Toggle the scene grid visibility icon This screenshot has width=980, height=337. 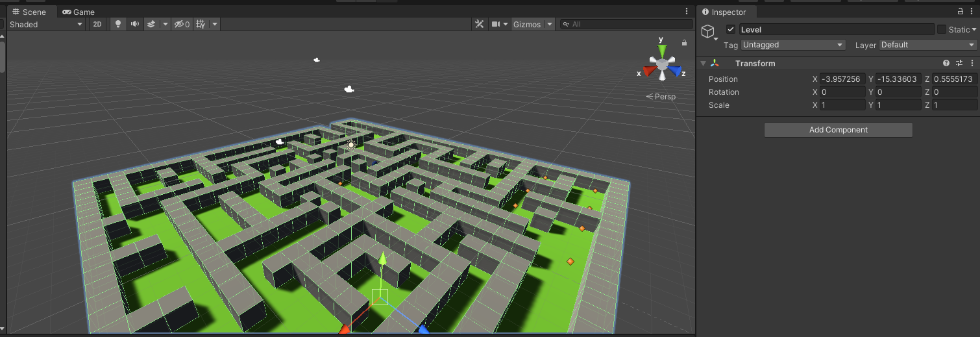201,24
